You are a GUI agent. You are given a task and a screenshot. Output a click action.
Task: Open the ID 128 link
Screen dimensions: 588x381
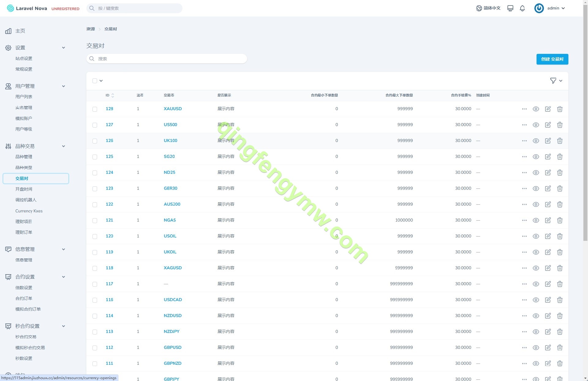click(109, 109)
